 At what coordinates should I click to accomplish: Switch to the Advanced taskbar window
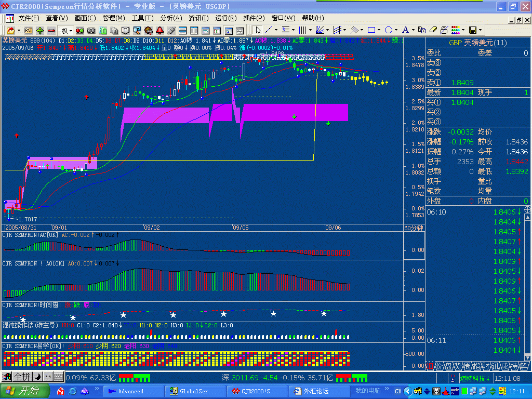[x=132, y=391]
